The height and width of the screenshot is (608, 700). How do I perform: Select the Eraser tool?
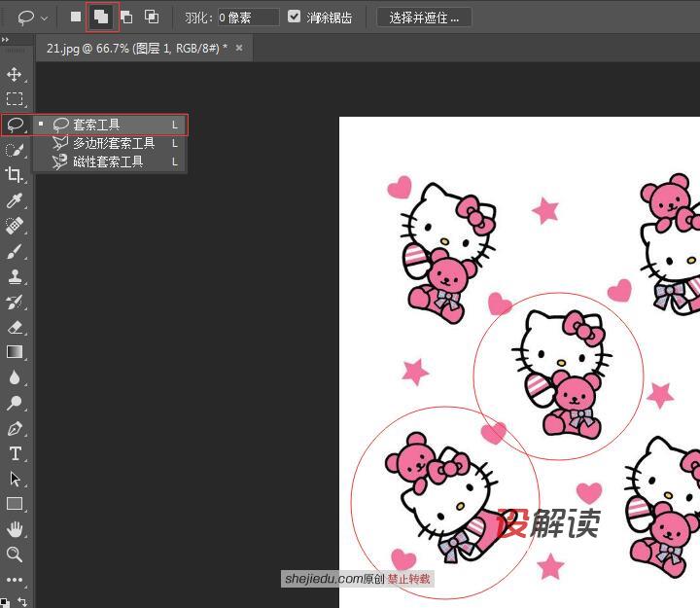tap(15, 328)
